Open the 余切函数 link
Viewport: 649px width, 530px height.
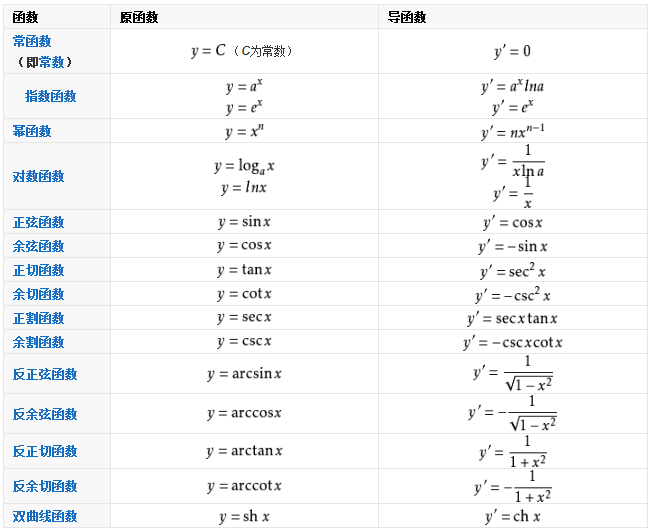[x=38, y=294]
